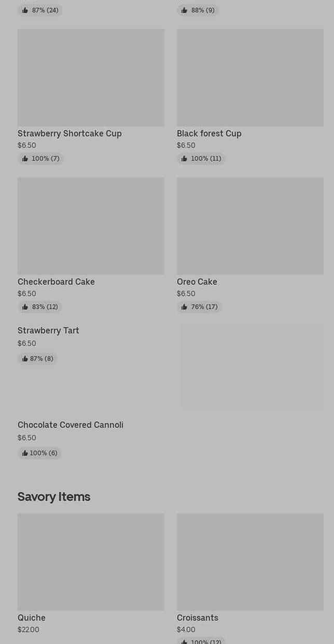Open the Croissants item photo
Viewport: 334px width, 644px height.
[250, 562]
